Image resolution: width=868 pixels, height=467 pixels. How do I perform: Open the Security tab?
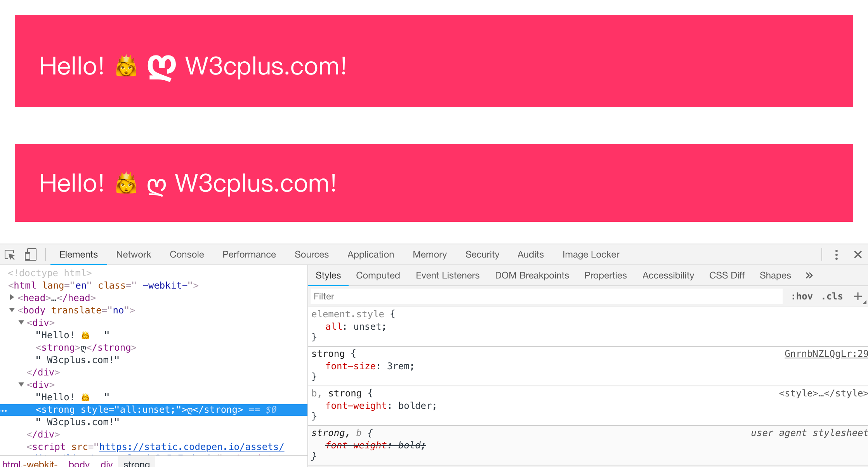[482, 254]
